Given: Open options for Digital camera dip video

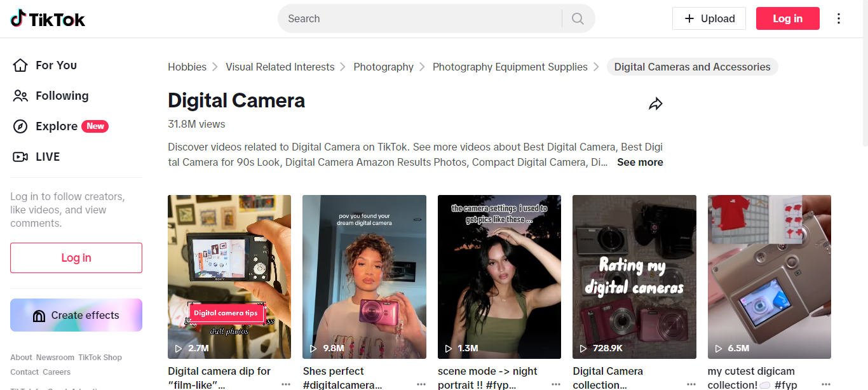Looking at the screenshot, I should pos(286,384).
